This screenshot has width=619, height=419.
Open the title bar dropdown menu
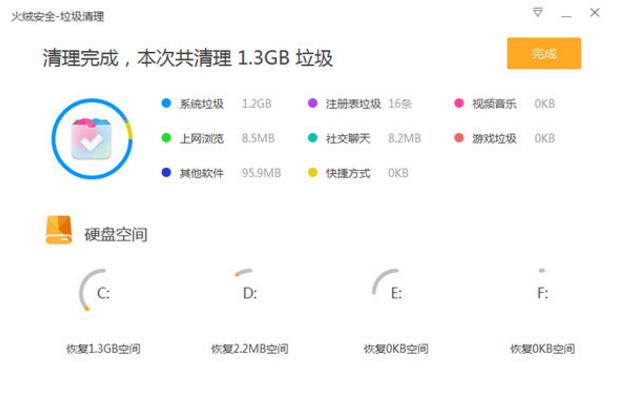pyautogui.click(x=538, y=13)
